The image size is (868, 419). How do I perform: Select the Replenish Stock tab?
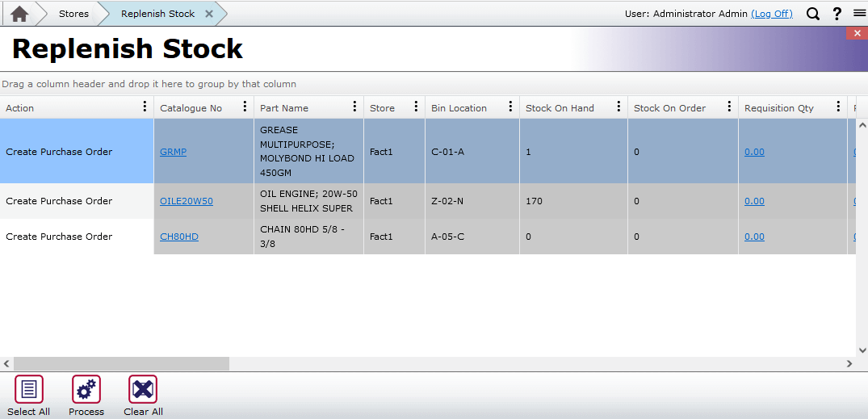[157, 14]
